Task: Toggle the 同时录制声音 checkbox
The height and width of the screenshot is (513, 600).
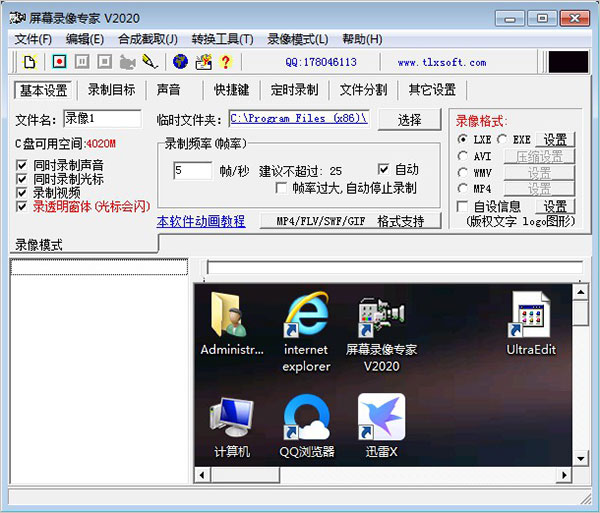Action: pos(24,164)
